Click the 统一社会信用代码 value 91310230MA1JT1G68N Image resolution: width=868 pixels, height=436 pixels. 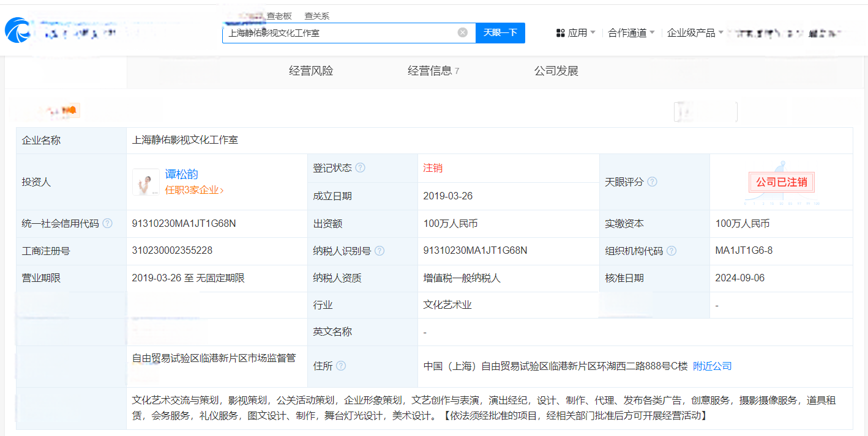[x=184, y=223]
